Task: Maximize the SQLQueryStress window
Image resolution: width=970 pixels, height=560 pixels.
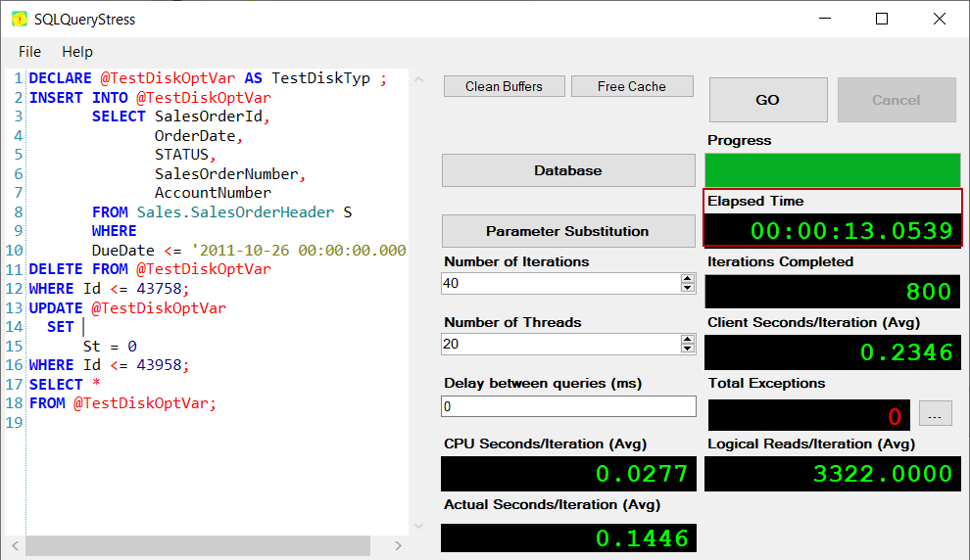Action: click(882, 19)
